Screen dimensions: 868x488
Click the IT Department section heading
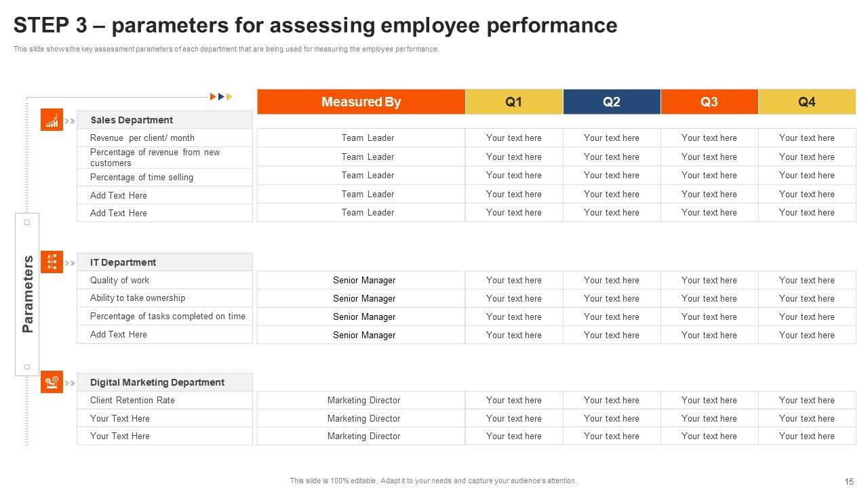click(x=123, y=262)
